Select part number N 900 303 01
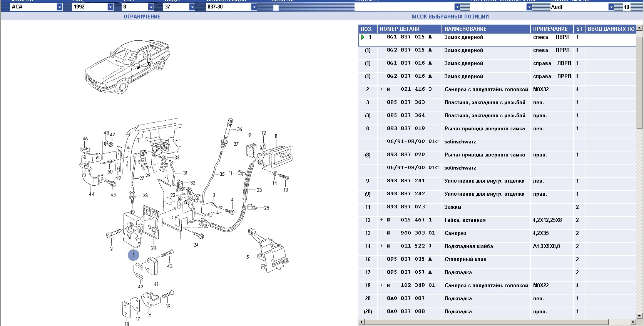The width and height of the screenshot is (644, 326). click(411, 233)
